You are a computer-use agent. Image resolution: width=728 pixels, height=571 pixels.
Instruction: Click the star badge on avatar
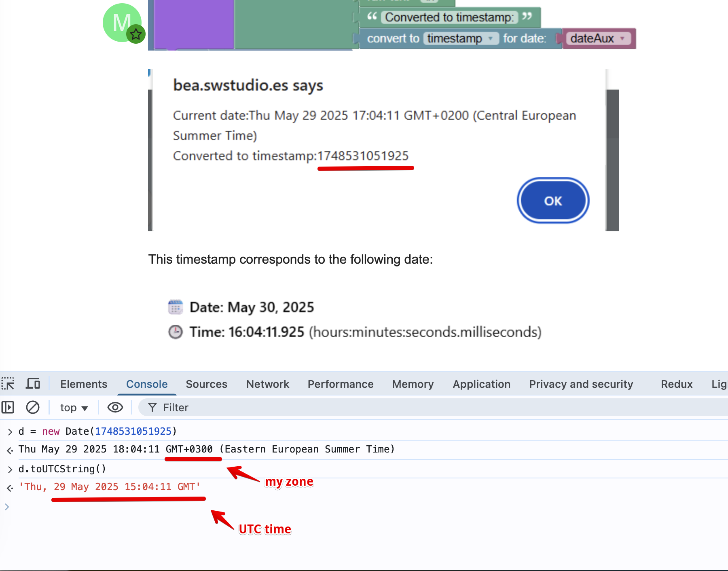[136, 34]
